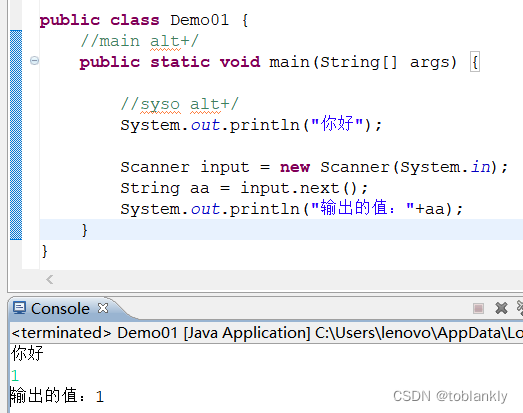Click the final closing brace of class
Viewport: 523px width, 413px height.
(x=45, y=251)
